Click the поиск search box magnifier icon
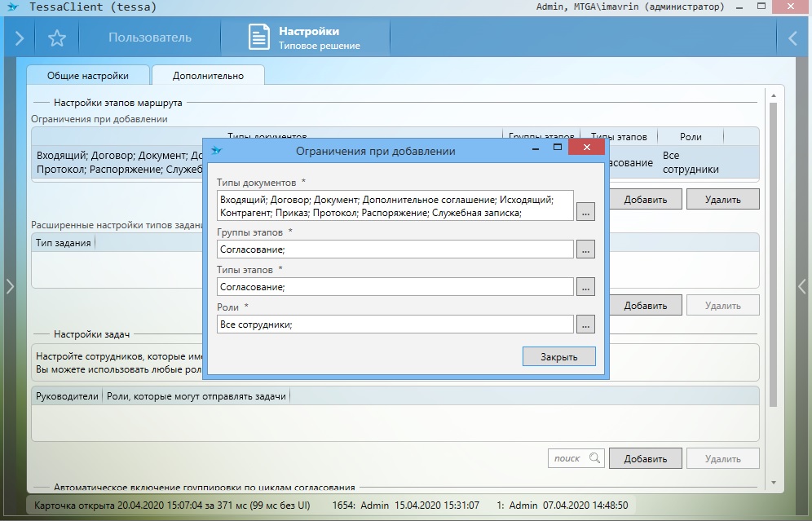This screenshot has width=812, height=521. 594,458
